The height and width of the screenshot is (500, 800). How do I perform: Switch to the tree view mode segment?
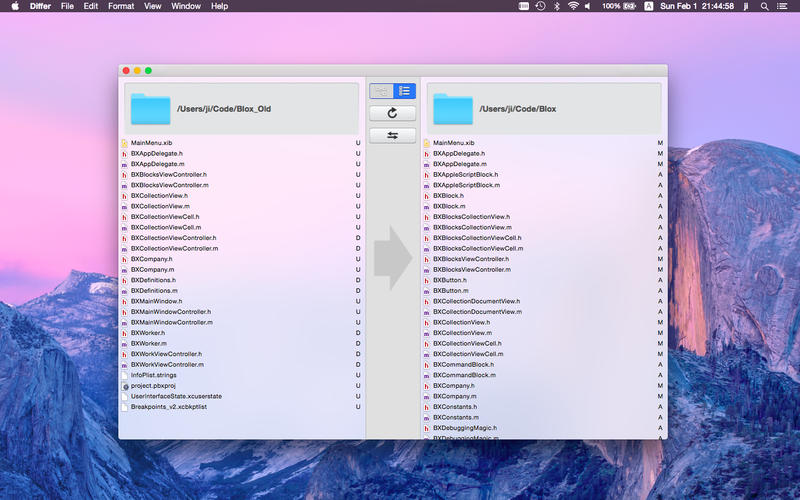point(381,91)
